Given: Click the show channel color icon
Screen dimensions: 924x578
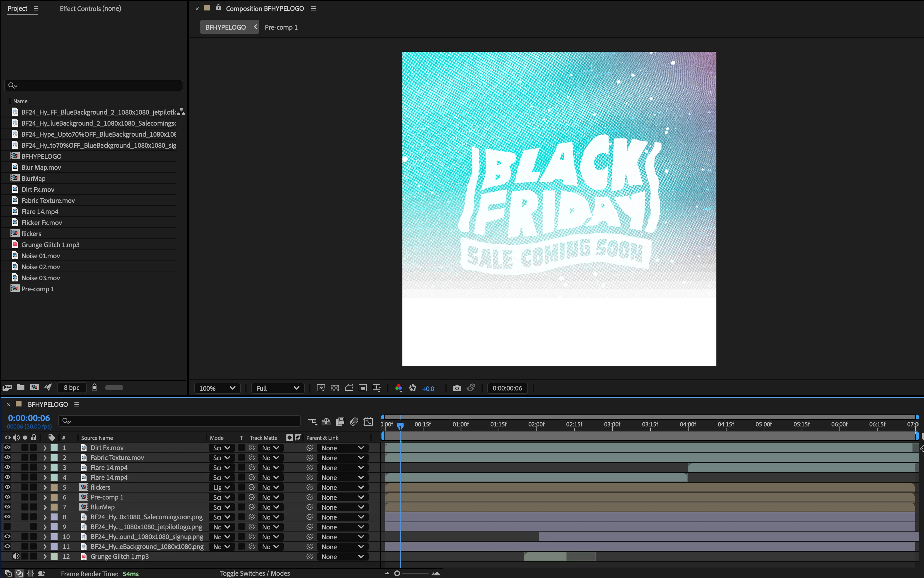Looking at the screenshot, I should tap(398, 388).
